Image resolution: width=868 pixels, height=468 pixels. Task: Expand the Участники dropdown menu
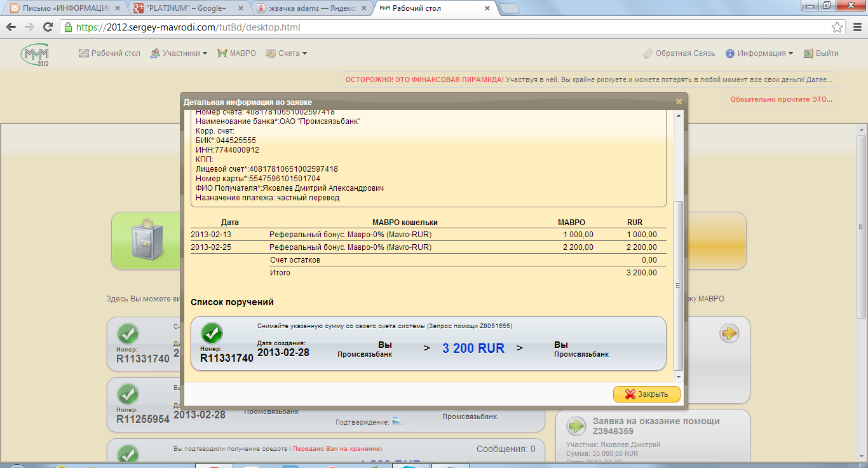pos(179,53)
